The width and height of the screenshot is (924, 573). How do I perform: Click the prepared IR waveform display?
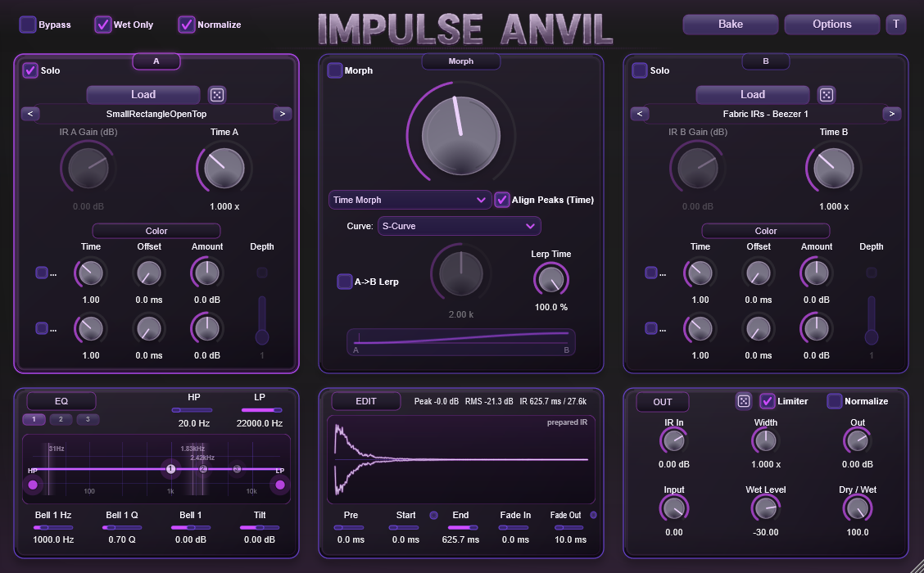point(461,459)
